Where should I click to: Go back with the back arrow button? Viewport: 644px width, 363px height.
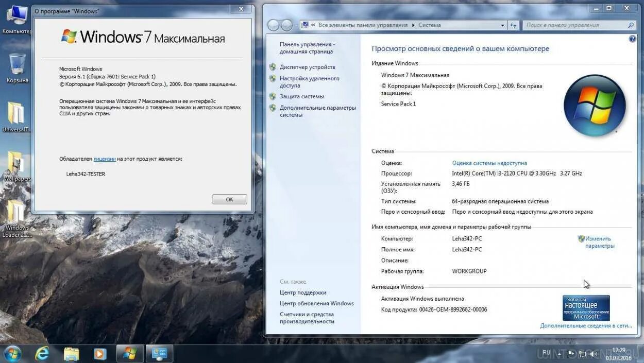pos(274,25)
